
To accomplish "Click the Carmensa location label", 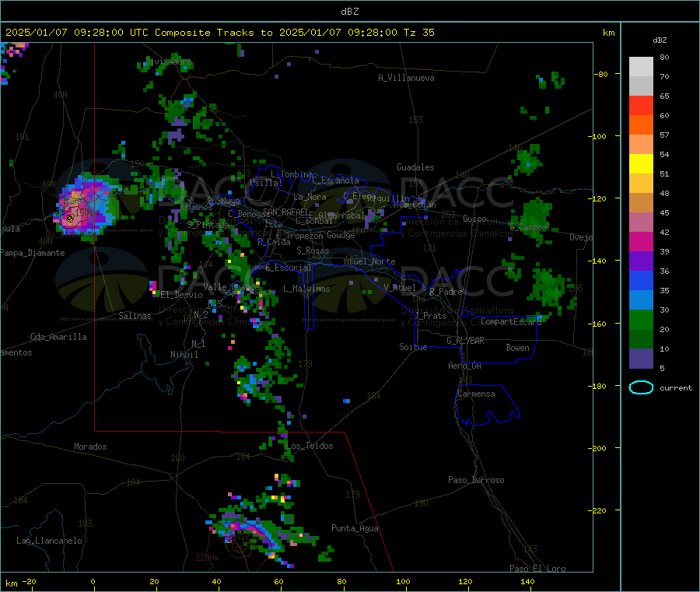I will [476, 394].
